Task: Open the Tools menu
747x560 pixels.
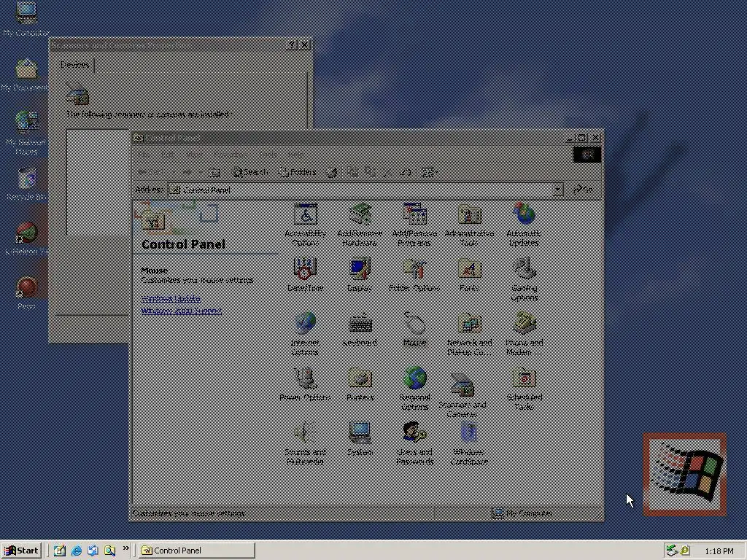Action: coord(268,155)
